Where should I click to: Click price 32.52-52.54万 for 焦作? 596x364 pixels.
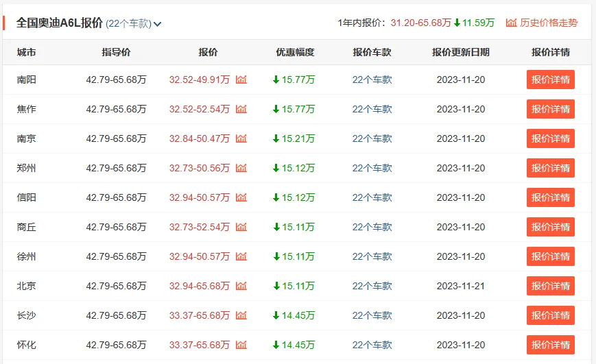(200, 109)
